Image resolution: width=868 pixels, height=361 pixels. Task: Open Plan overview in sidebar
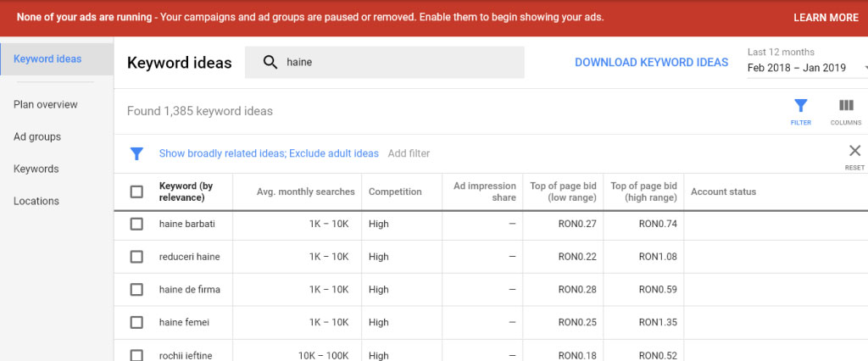(46, 105)
